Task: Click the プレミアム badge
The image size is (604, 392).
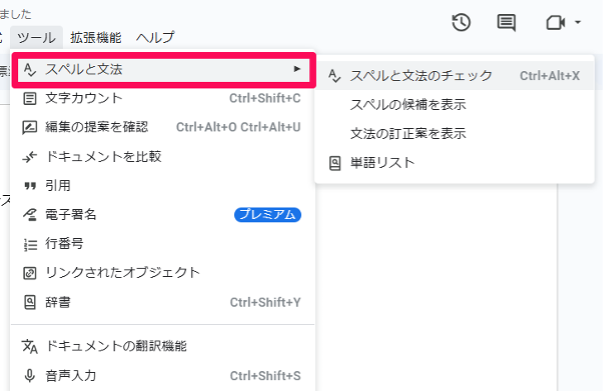Action: [x=267, y=215]
